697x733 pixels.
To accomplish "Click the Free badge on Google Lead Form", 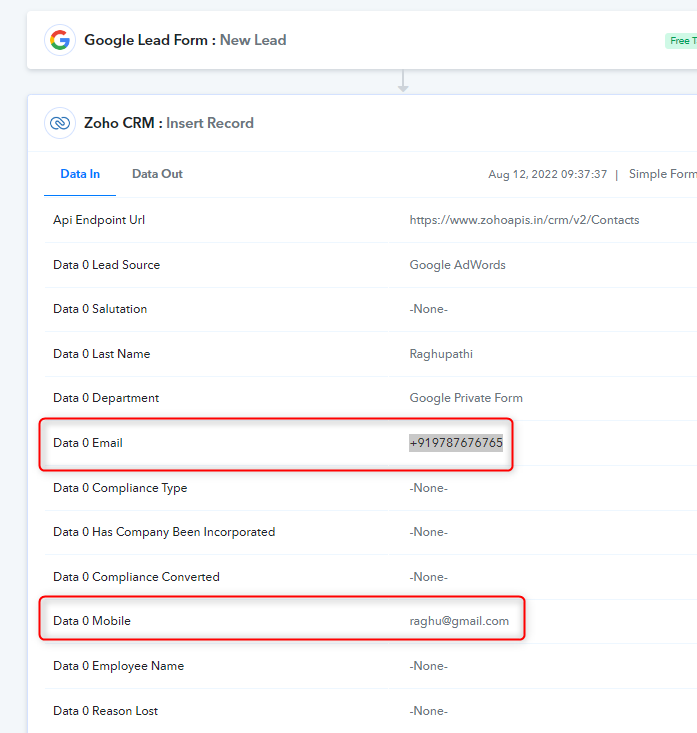I will [681, 41].
